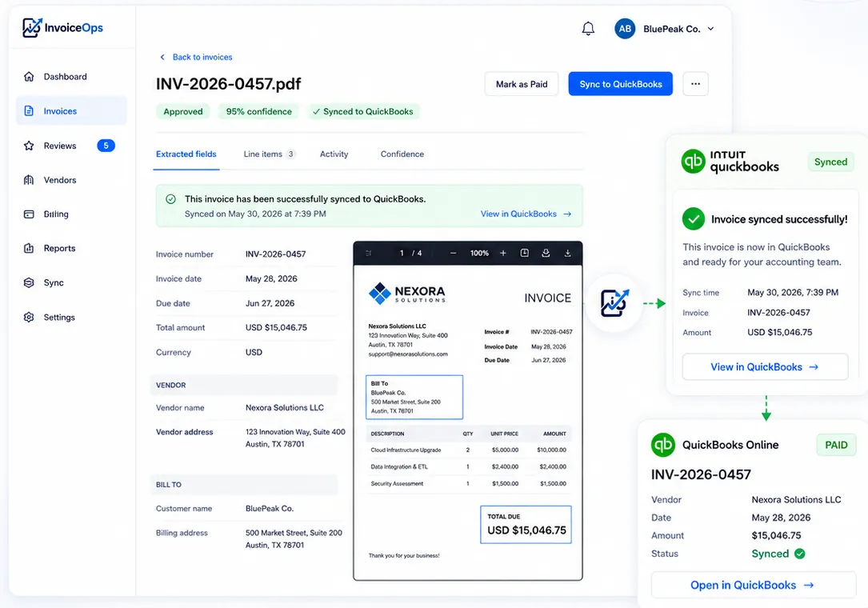Click the Billing card icon
868x608 pixels.
[x=29, y=214]
